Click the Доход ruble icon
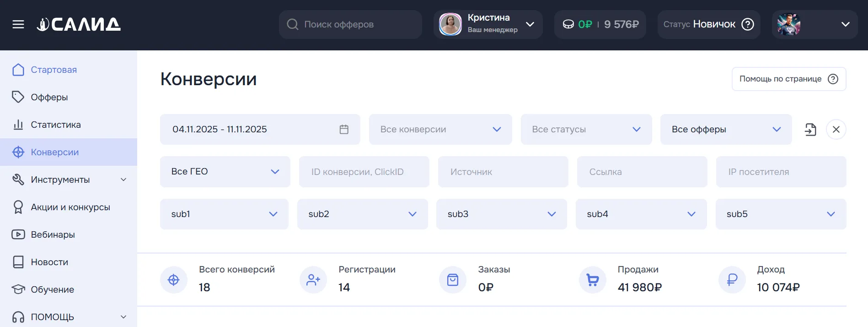Viewport: 868px width, 327px height. [732, 280]
